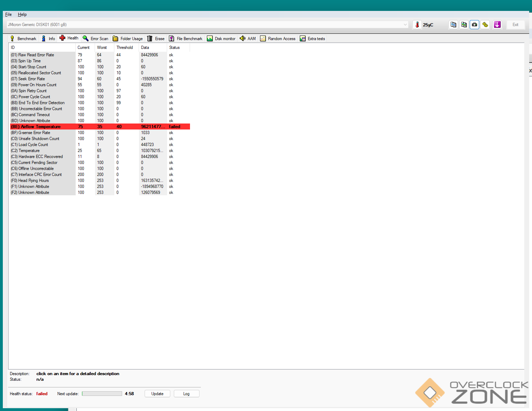The width and height of the screenshot is (532, 411).
Task: Select the (F2) Unknown Attribute row
Action: 100,192
